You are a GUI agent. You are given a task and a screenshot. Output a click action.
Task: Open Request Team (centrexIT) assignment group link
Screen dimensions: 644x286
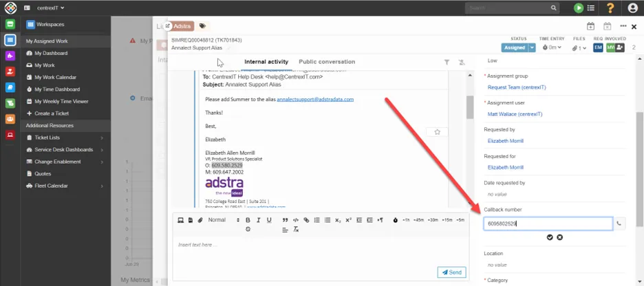coord(517,87)
